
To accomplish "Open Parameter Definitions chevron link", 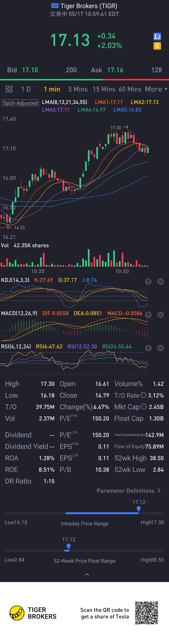I will pyautogui.click(x=129, y=491).
